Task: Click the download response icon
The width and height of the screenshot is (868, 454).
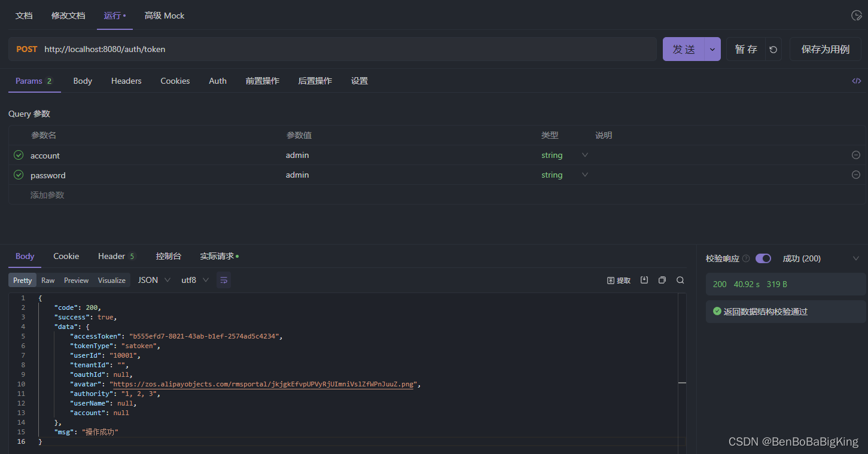Action: pyautogui.click(x=644, y=279)
